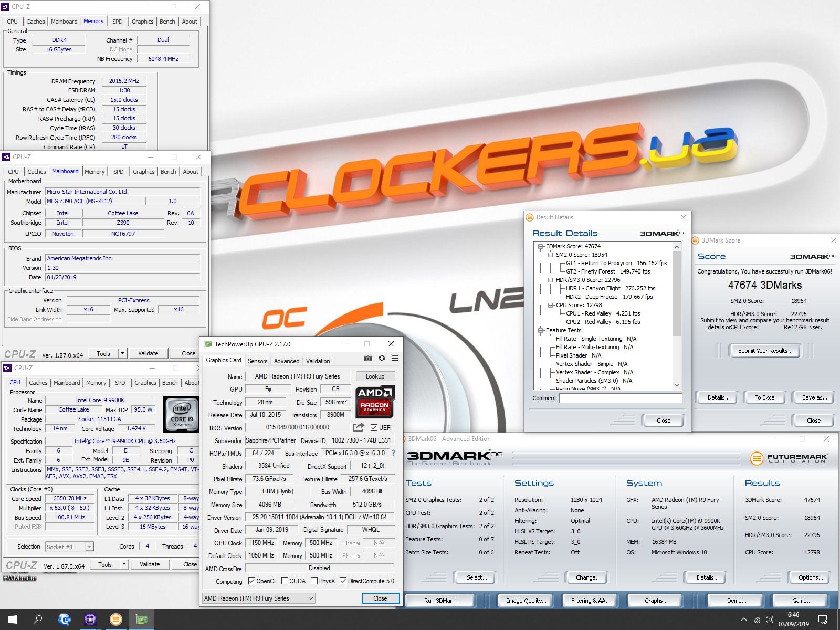Switch to Advanced tab in GPU-Z
The height and width of the screenshot is (630, 840).
[287, 361]
